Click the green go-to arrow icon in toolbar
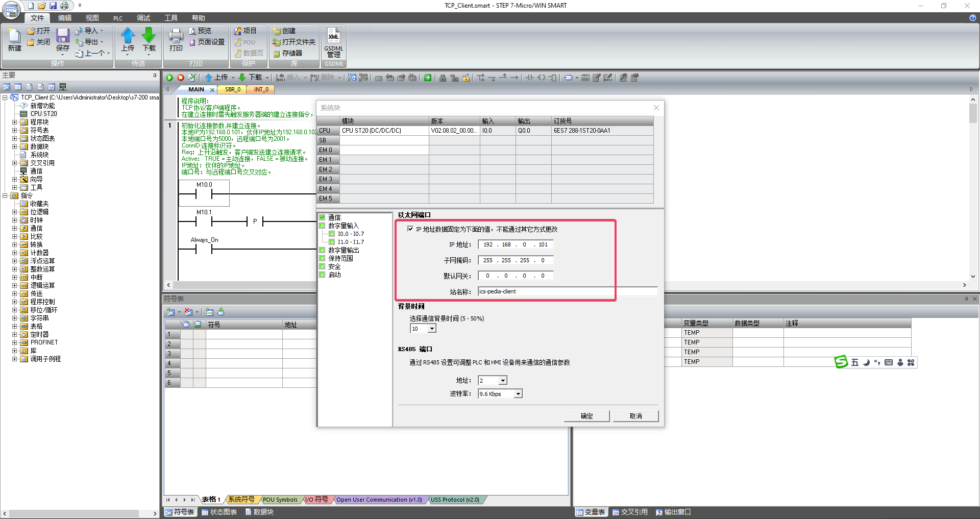Viewport: 980px width, 519px height. pos(428,78)
